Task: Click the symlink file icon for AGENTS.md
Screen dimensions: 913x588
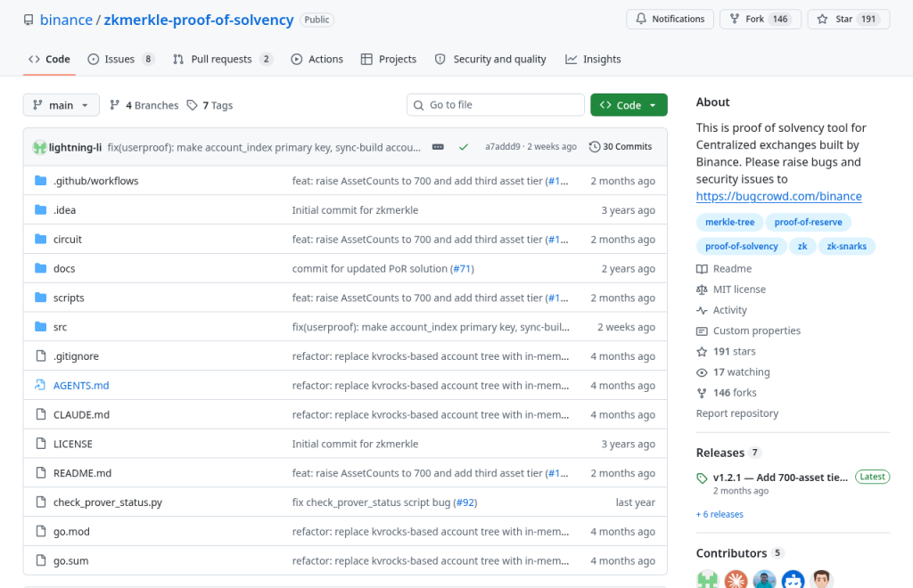Action: pos(40,385)
